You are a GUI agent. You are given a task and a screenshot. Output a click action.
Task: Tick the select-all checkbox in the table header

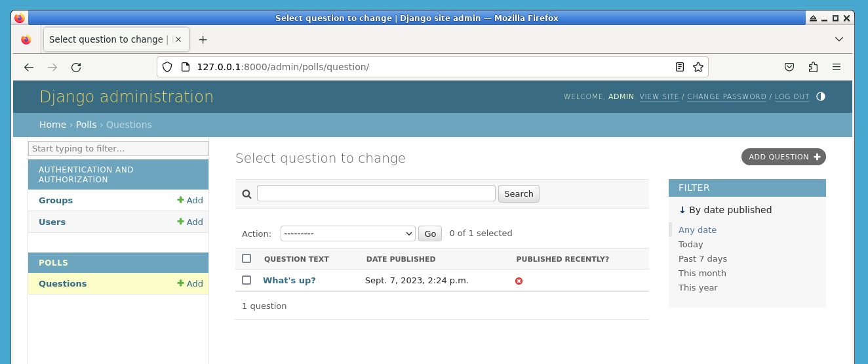247,258
